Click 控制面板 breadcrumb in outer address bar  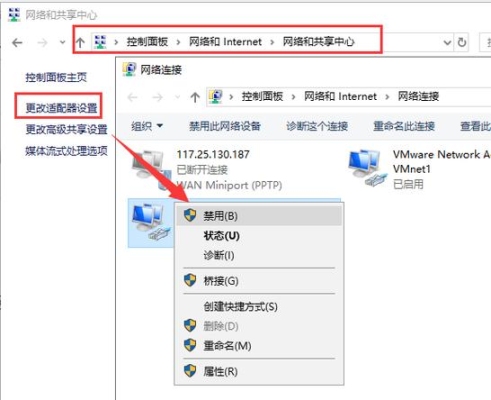point(147,42)
